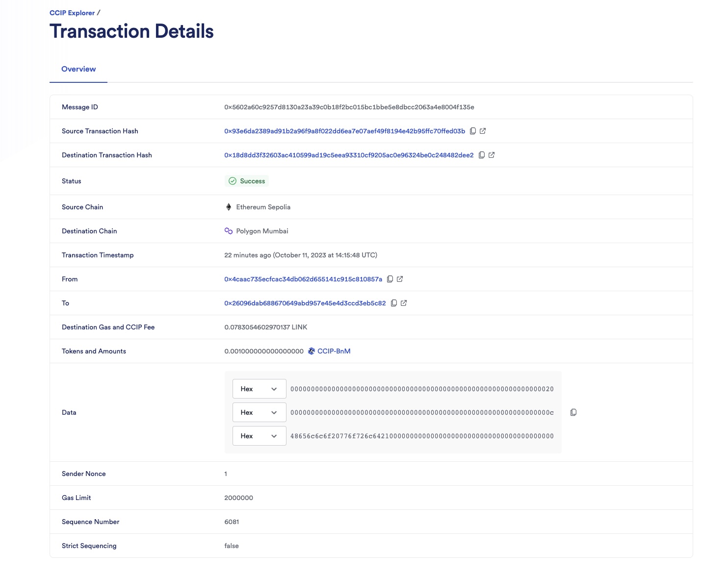Click the Strict Sequencing value false
Screen dimensions: 728x577
pos(232,546)
